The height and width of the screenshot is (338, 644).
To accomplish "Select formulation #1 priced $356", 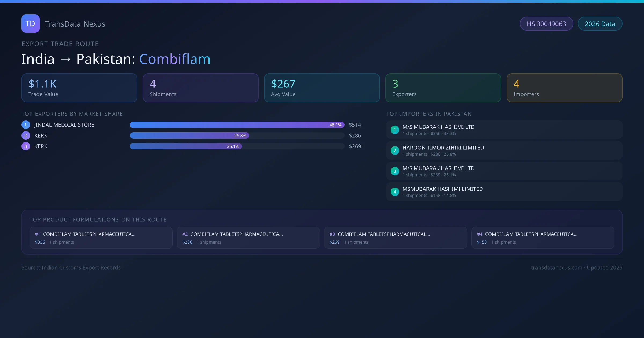I will coord(101,238).
